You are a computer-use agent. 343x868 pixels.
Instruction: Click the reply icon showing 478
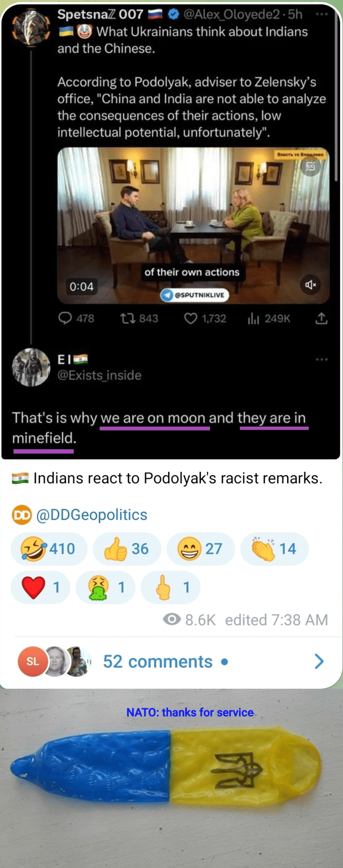point(65,318)
